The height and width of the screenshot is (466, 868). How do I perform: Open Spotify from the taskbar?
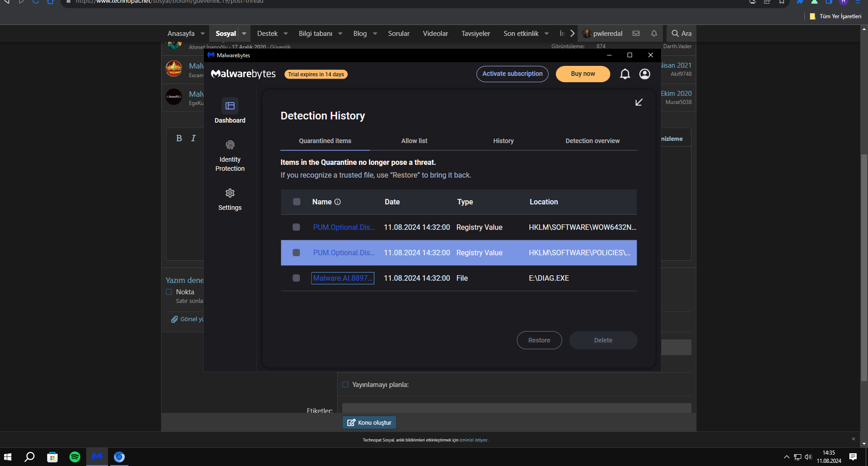point(75,457)
